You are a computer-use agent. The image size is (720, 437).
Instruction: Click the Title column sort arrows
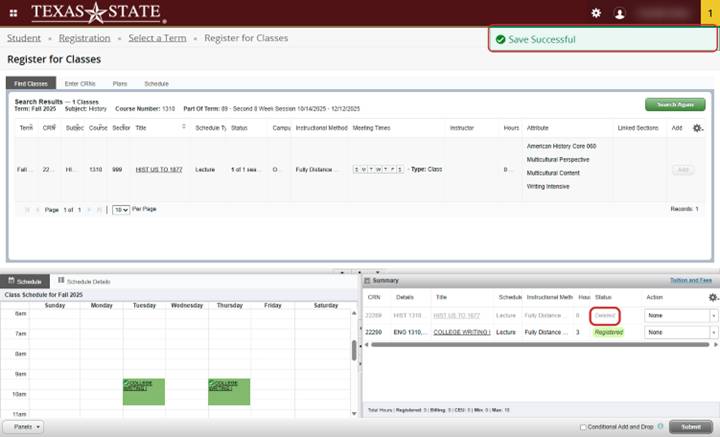click(x=183, y=128)
